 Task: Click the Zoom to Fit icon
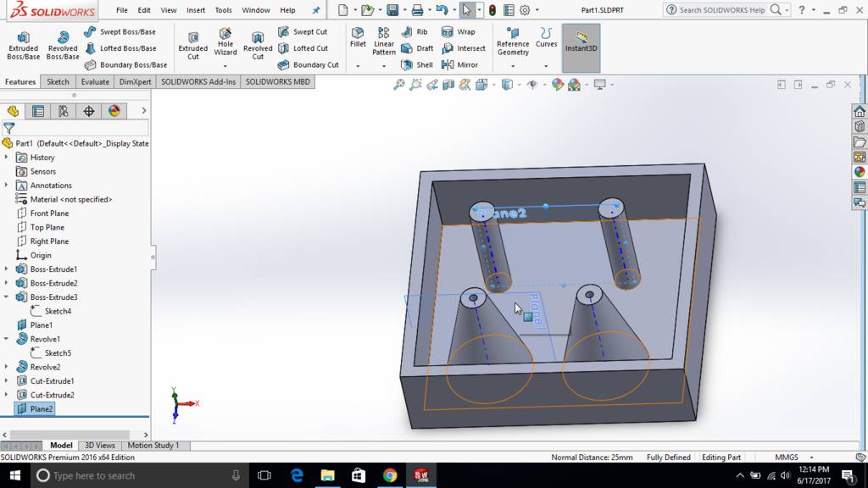[398, 85]
